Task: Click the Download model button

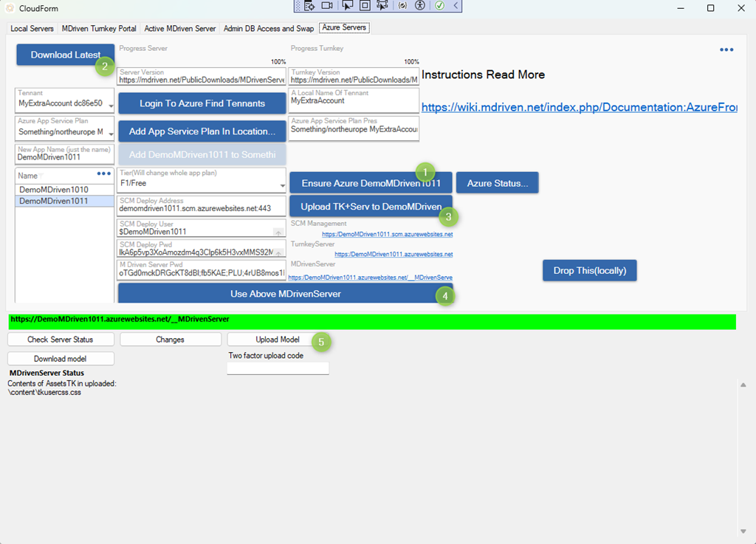Action: click(61, 359)
